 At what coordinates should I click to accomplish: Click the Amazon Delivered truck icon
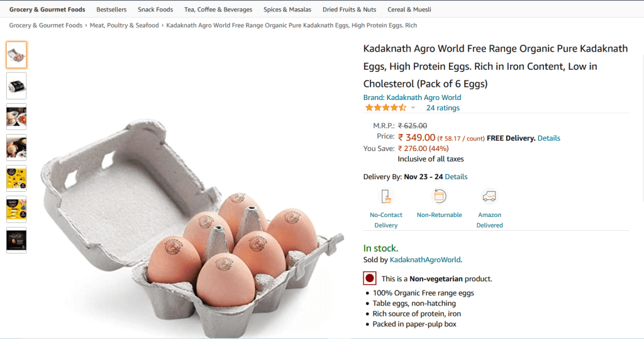click(489, 196)
